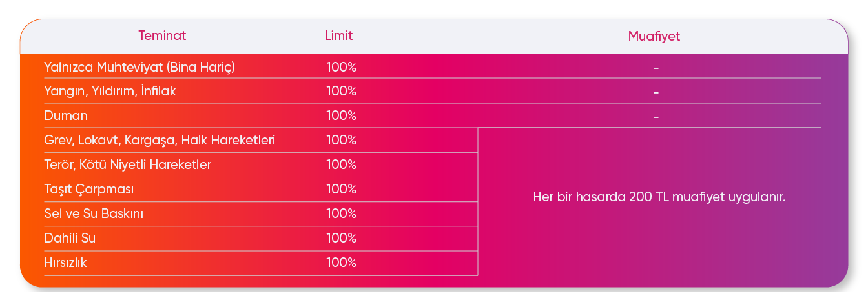The height and width of the screenshot is (307, 868).
Task: Select the Duman coverage row
Action: tap(433, 115)
